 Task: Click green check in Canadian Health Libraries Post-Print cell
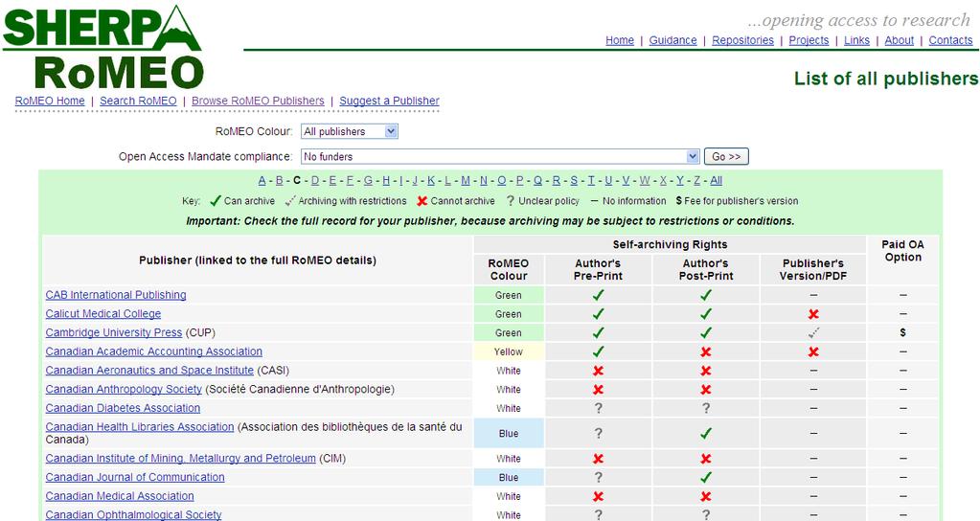(x=706, y=433)
